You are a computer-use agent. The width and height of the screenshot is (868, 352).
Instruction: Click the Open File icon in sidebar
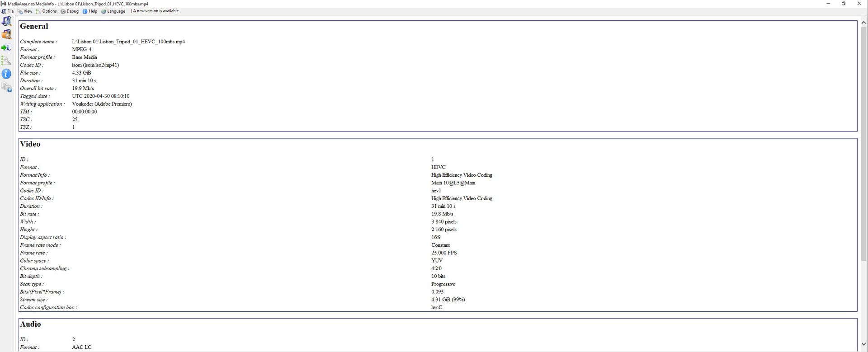pos(6,21)
